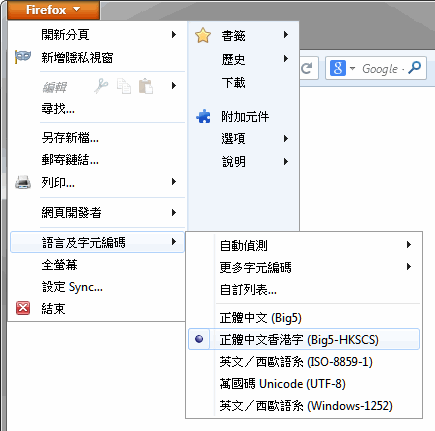Screen dimensions: 435x431
Task: Click the private browsing mask icon
Action: (x=23, y=57)
